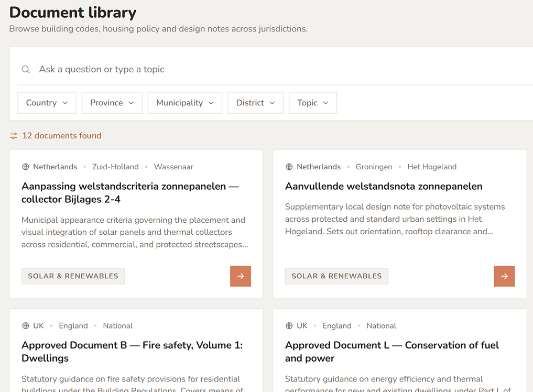Click globe icon on the Het Hogeland card
This screenshot has height=392, width=533.
click(289, 167)
